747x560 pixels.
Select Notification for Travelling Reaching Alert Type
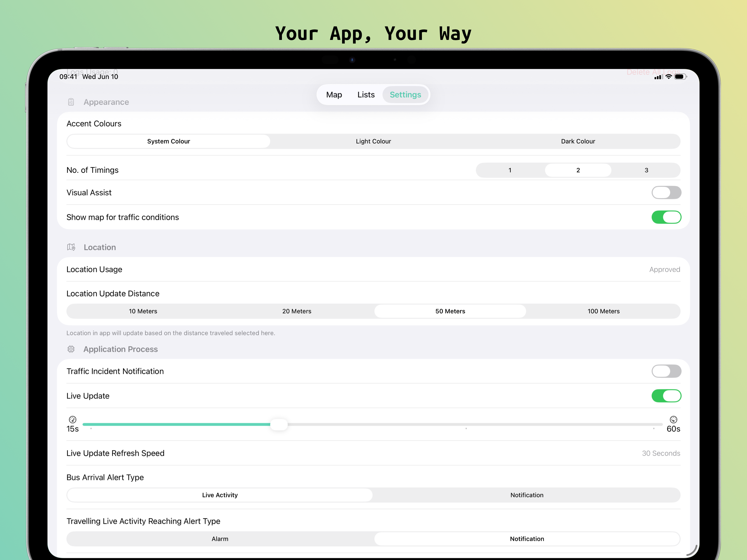point(527,539)
